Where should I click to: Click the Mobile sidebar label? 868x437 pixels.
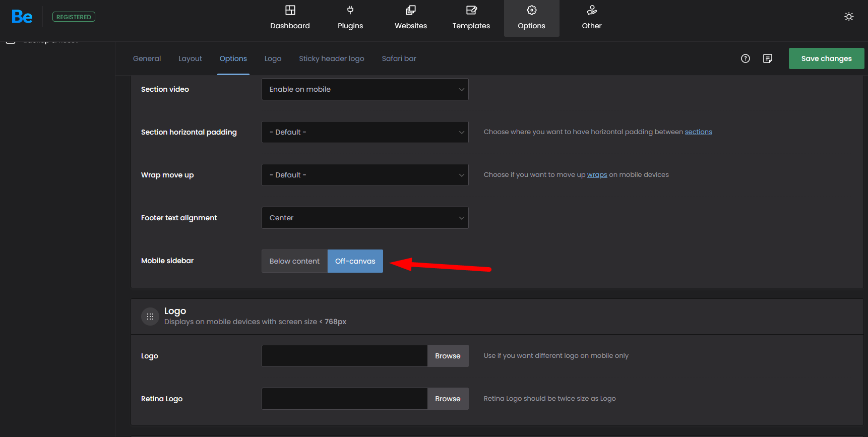click(x=167, y=261)
